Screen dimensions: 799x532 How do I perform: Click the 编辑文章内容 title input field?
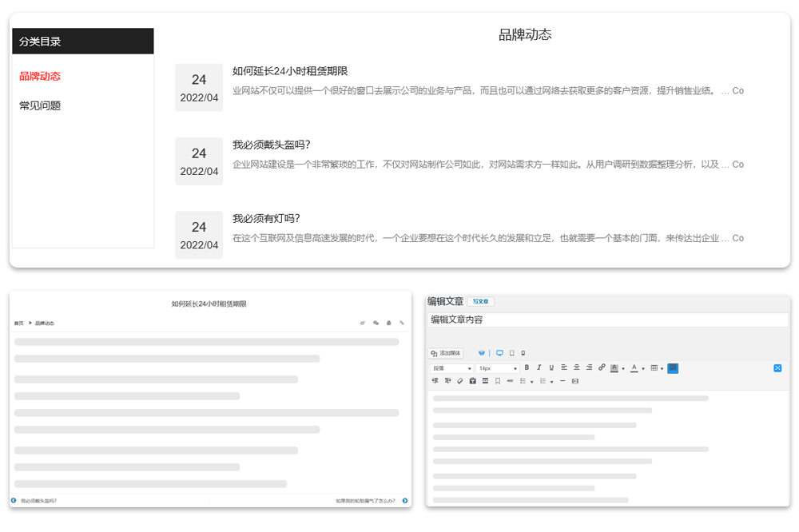pos(607,320)
